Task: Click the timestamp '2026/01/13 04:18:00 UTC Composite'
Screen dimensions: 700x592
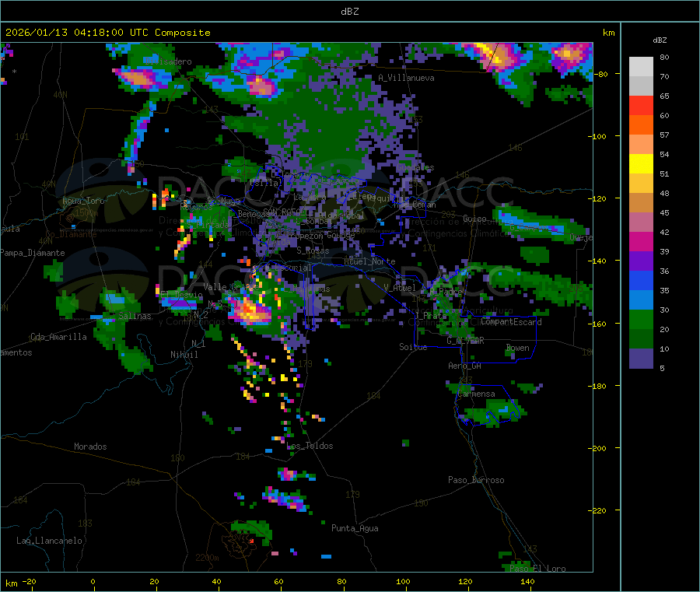Action: coord(107,33)
